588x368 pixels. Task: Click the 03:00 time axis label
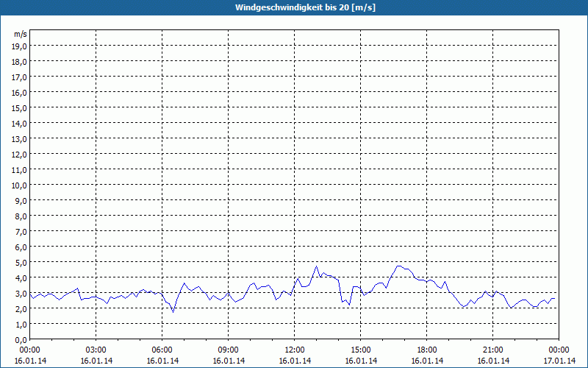click(96, 350)
